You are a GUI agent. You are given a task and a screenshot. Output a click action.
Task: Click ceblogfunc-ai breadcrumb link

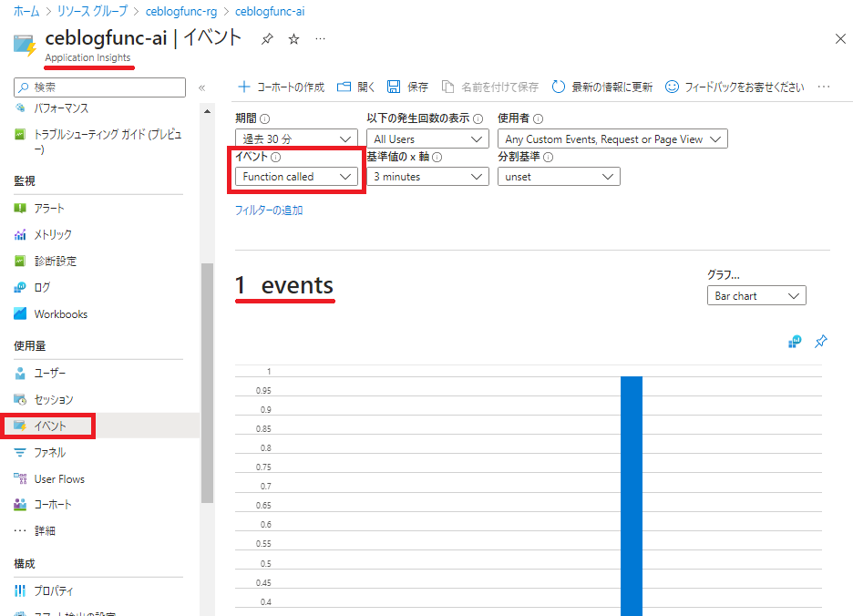coord(270,11)
